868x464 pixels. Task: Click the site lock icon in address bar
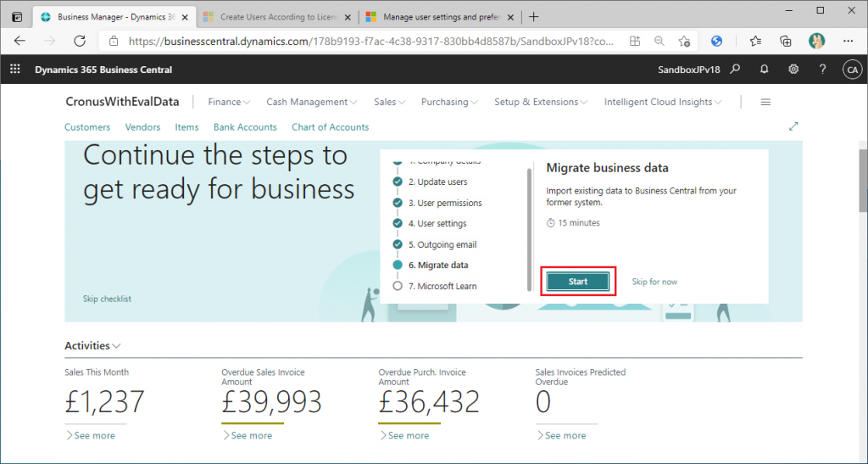click(114, 41)
